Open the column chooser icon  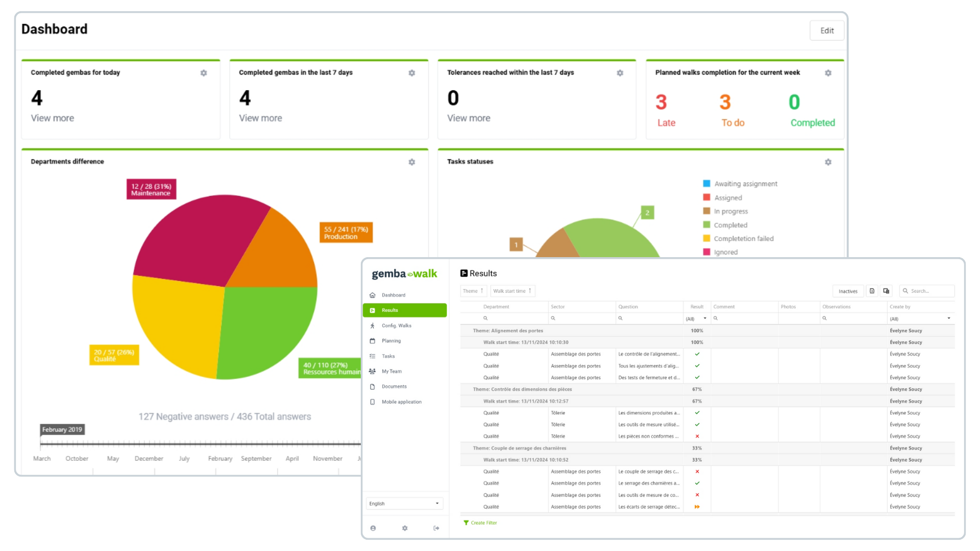tap(886, 291)
